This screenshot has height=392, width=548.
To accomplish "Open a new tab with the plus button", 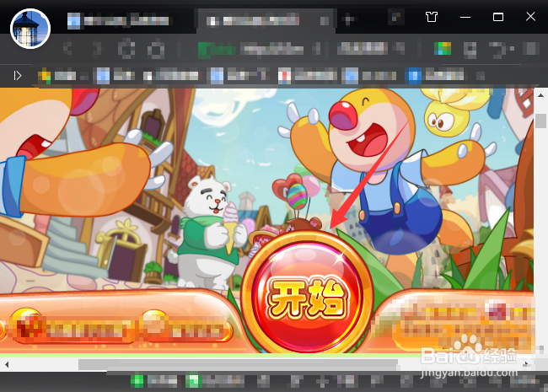I will point(347,19).
